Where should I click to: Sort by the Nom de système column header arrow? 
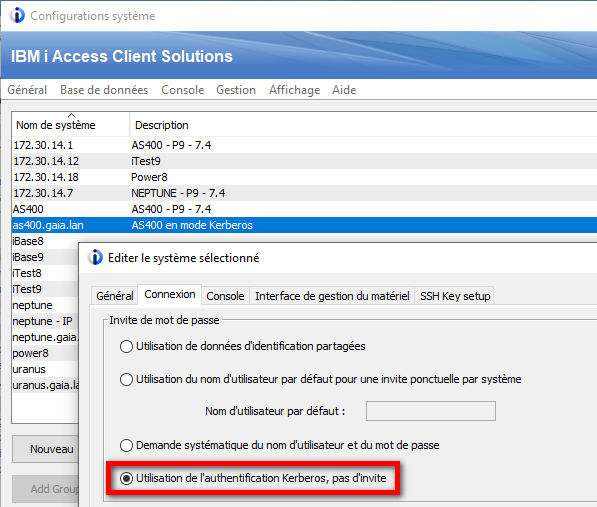(x=71, y=115)
